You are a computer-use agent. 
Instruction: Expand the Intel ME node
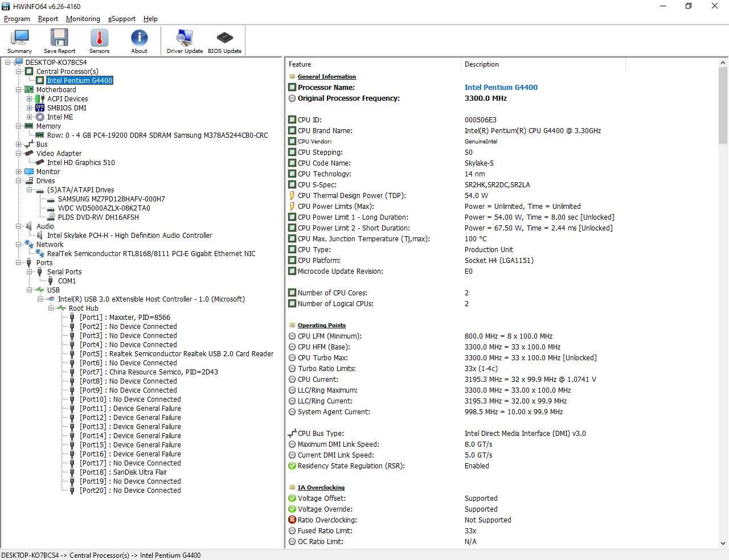pyautogui.click(x=29, y=117)
